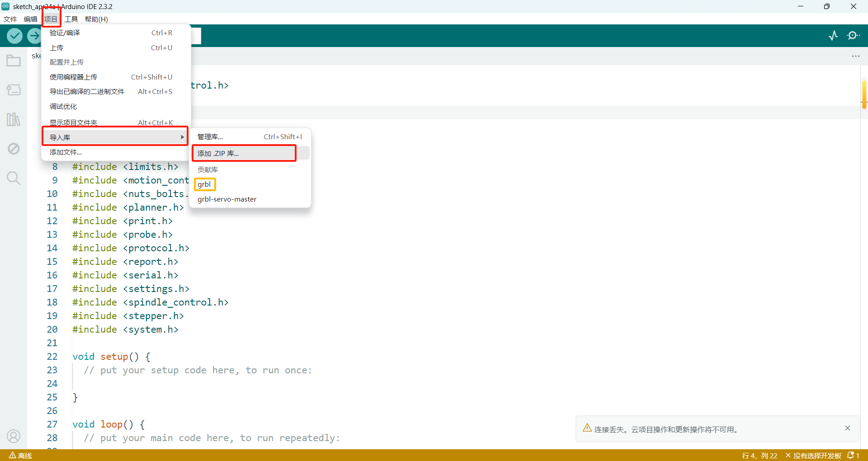The height and width of the screenshot is (461, 868).
Task: Click the #include <print.h> line
Action: [x=123, y=221]
